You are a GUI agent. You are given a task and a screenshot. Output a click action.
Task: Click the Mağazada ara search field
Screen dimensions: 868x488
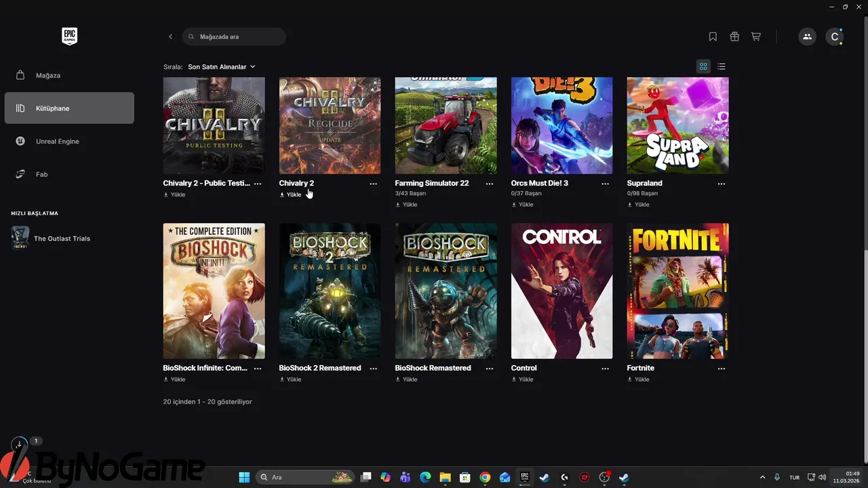(234, 37)
